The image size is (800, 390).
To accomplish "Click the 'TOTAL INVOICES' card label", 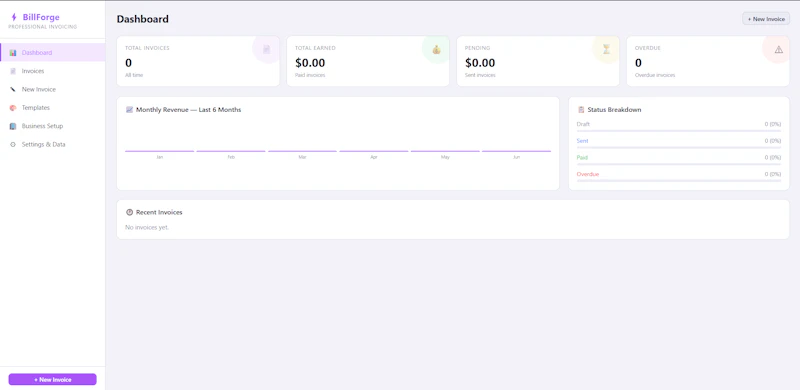I will tap(147, 48).
